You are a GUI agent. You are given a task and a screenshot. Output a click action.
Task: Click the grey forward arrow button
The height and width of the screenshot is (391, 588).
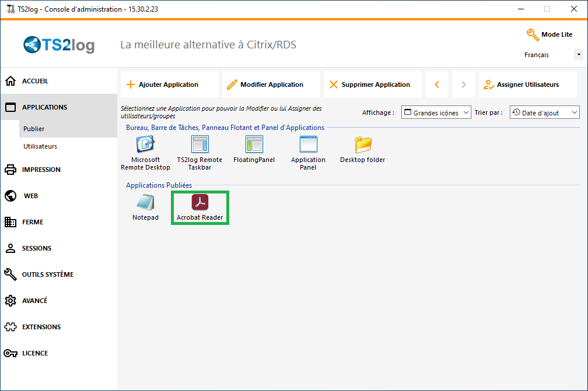[464, 84]
